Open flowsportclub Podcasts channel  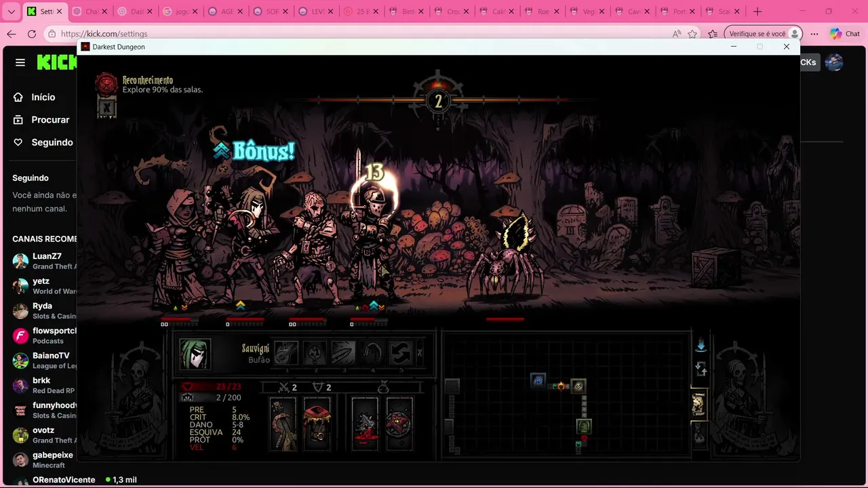tap(43, 335)
